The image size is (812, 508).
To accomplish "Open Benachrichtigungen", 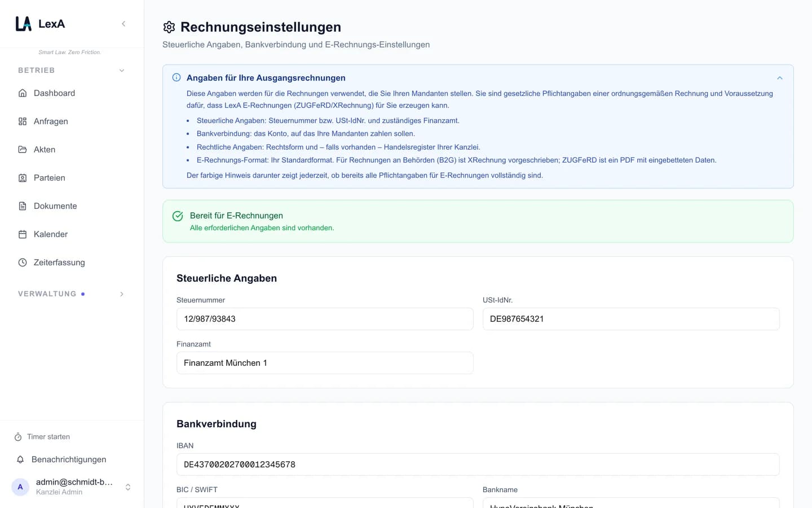I will click(69, 459).
